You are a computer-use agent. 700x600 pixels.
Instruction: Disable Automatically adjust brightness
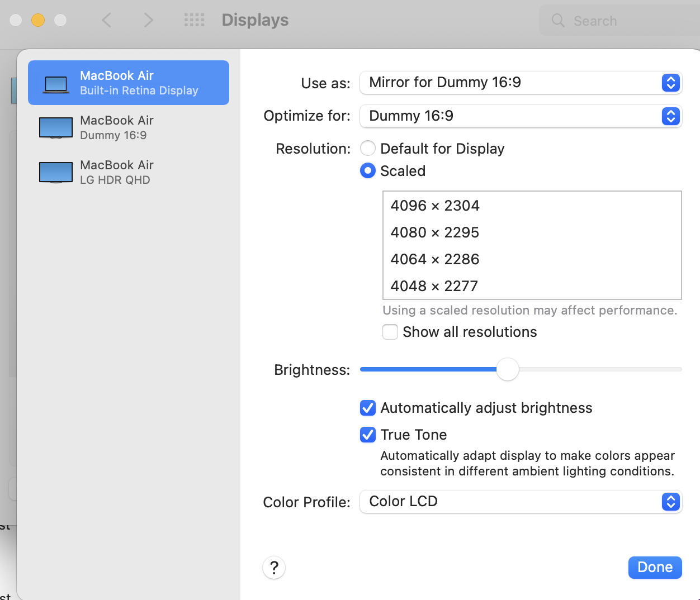pos(368,408)
